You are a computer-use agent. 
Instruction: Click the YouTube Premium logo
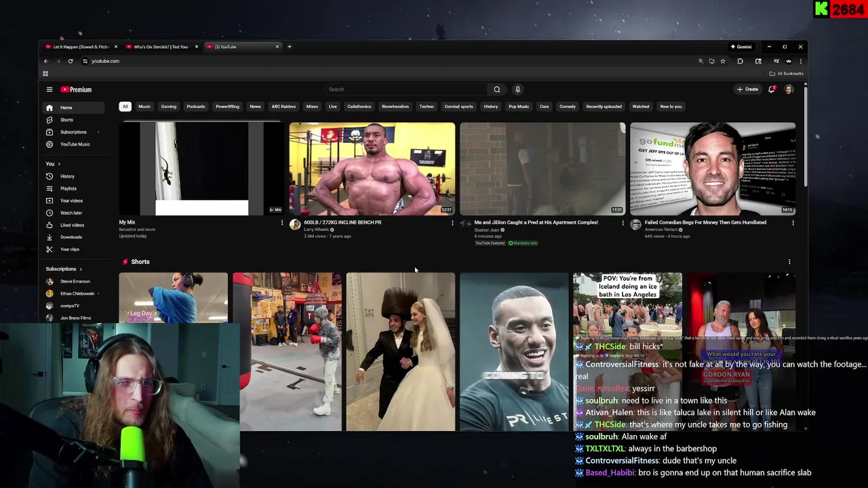tap(76, 89)
